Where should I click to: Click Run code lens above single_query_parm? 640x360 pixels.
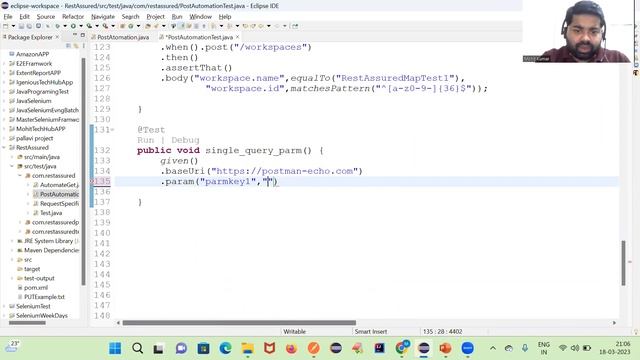click(146, 140)
